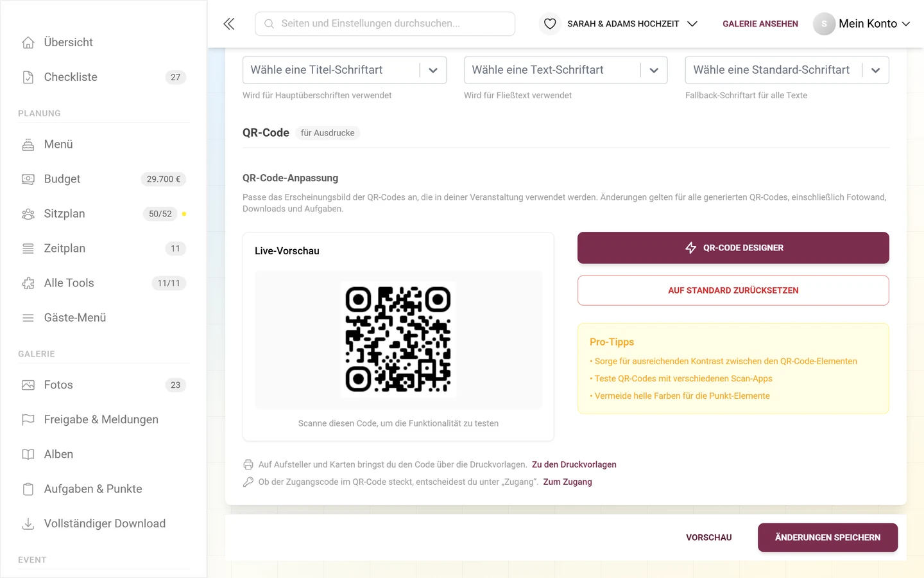Click the Vorschau button
Image resolution: width=924 pixels, height=578 pixels.
[x=709, y=538]
